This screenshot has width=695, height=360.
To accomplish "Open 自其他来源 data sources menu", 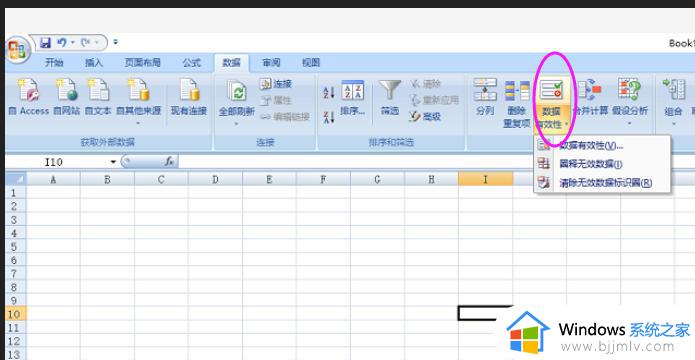I will (x=138, y=102).
